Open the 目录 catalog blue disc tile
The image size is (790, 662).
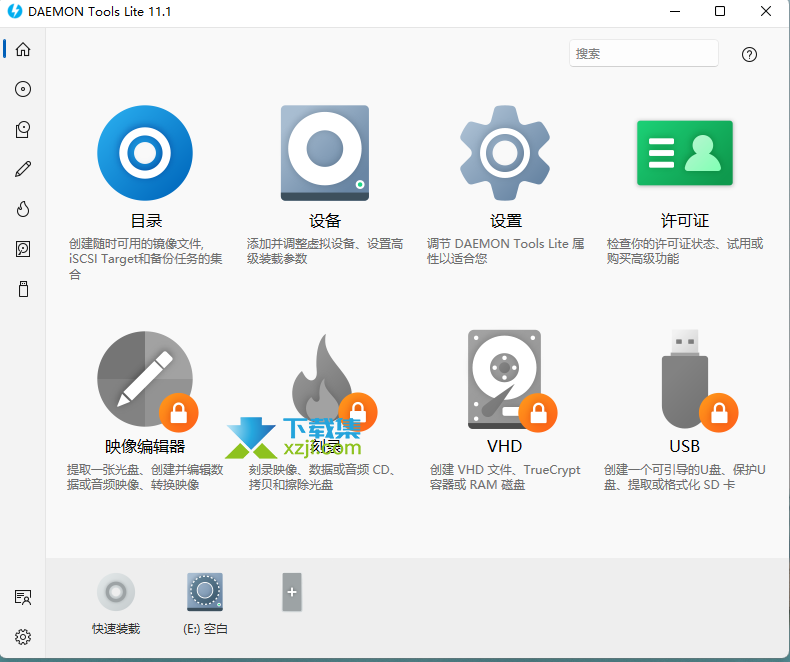point(145,153)
